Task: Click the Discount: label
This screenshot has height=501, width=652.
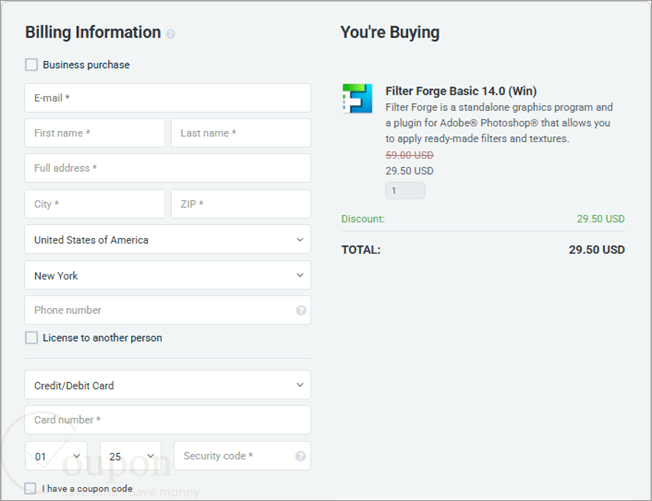Action: (363, 219)
